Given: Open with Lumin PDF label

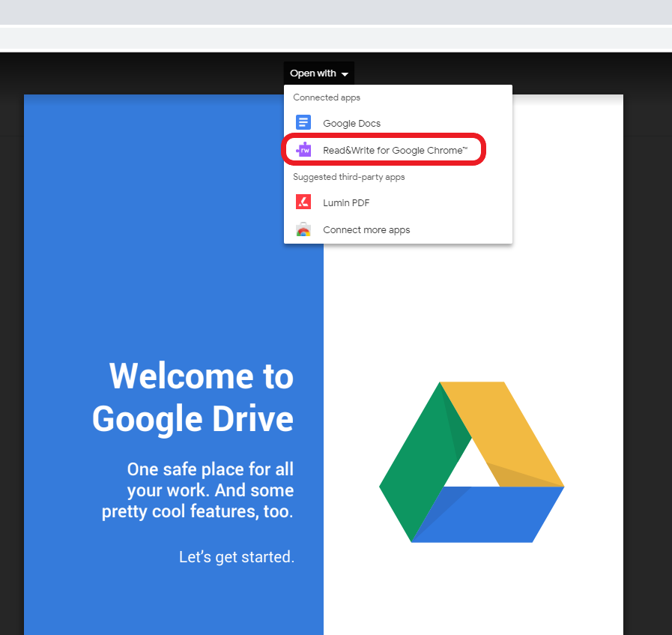Looking at the screenshot, I should [346, 203].
